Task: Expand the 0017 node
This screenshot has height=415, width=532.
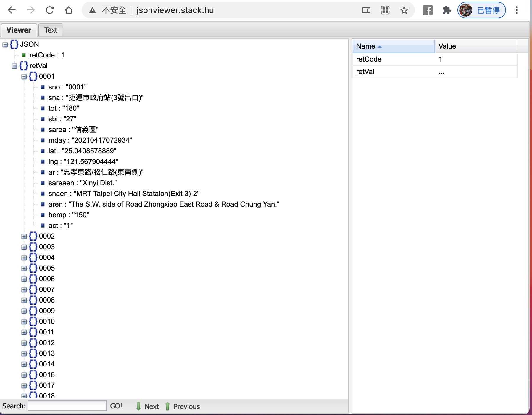Action: click(24, 386)
